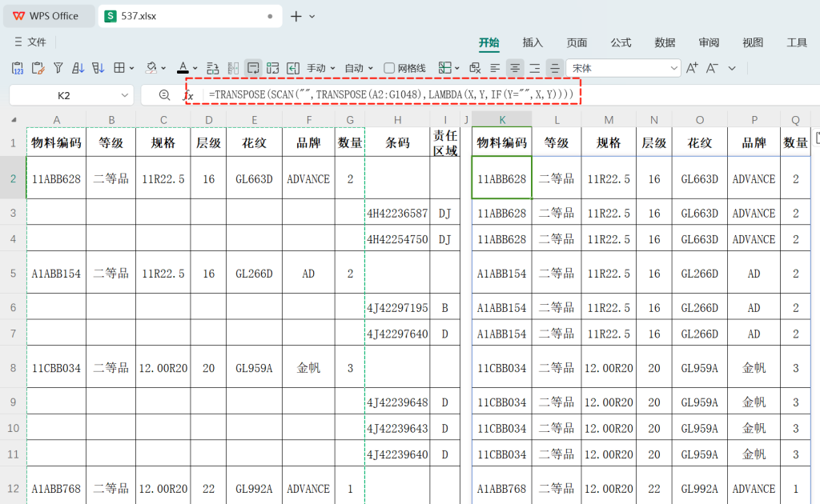Screen dimensions: 820x504
Task: Click the cell borders grid icon
Action: [x=119, y=68]
